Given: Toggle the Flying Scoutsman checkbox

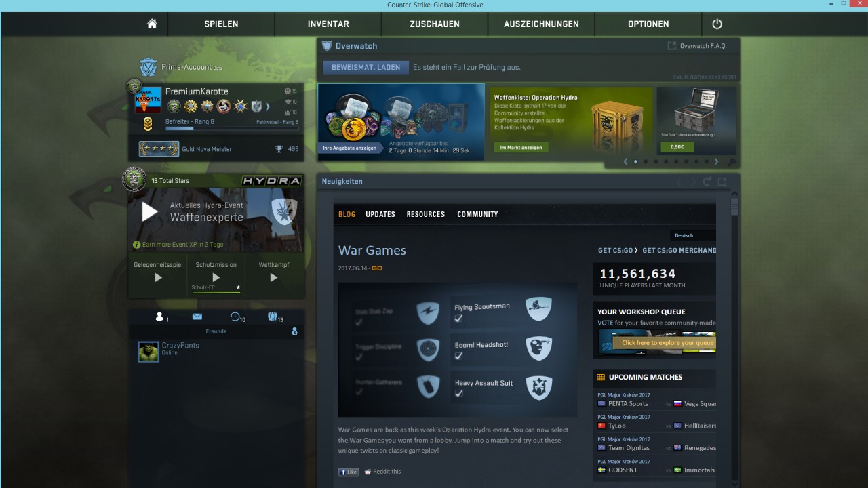Looking at the screenshot, I should pyautogui.click(x=458, y=319).
